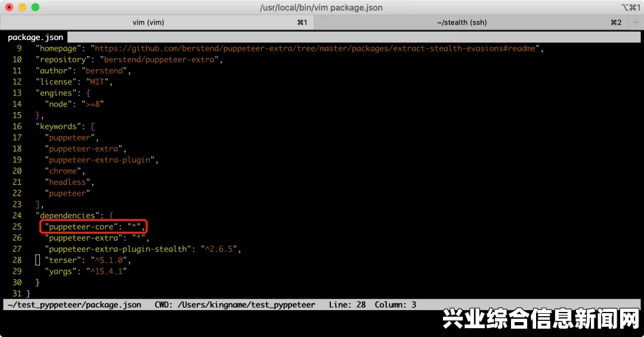Viewport: 644px width, 337px height.
Task: Click the "puppeteer-extra-plugin" keyword on line 19
Action: click(100, 159)
